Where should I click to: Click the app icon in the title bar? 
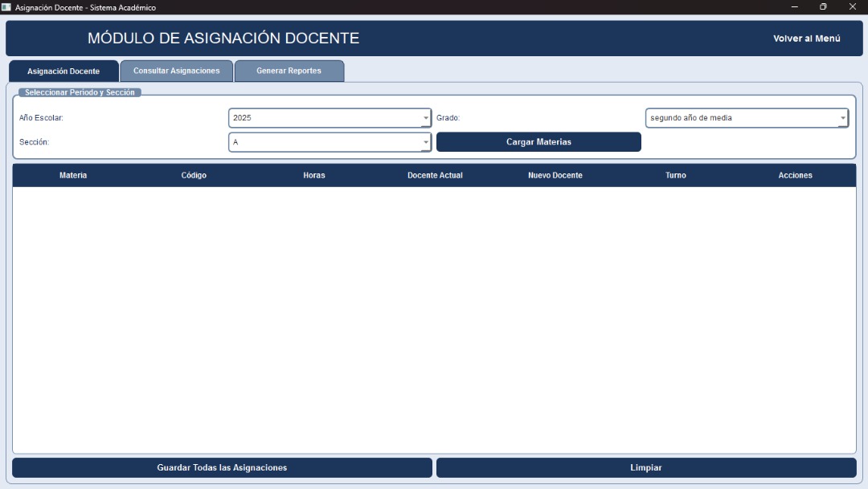click(6, 7)
